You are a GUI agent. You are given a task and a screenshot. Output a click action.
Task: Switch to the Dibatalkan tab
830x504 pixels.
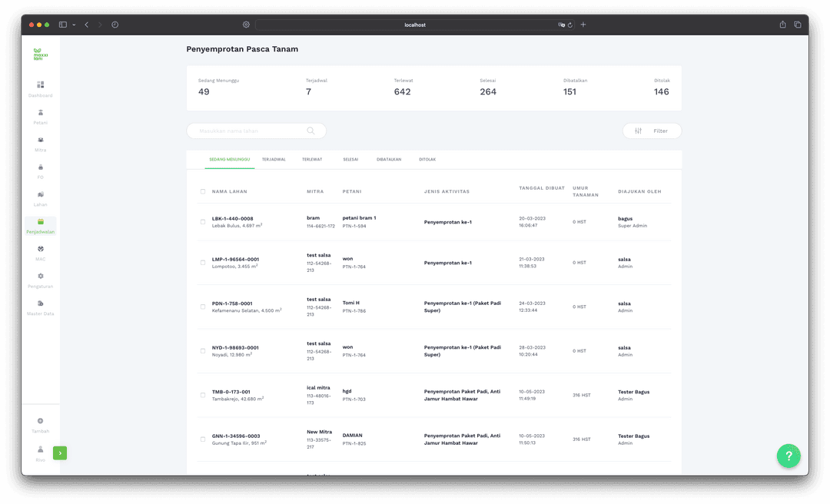(x=389, y=159)
